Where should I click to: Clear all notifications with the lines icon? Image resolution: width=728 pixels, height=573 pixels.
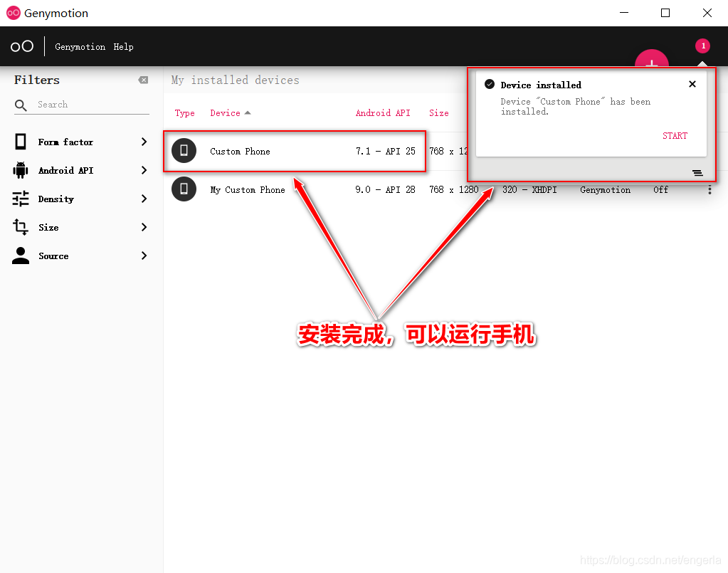(697, 173)
